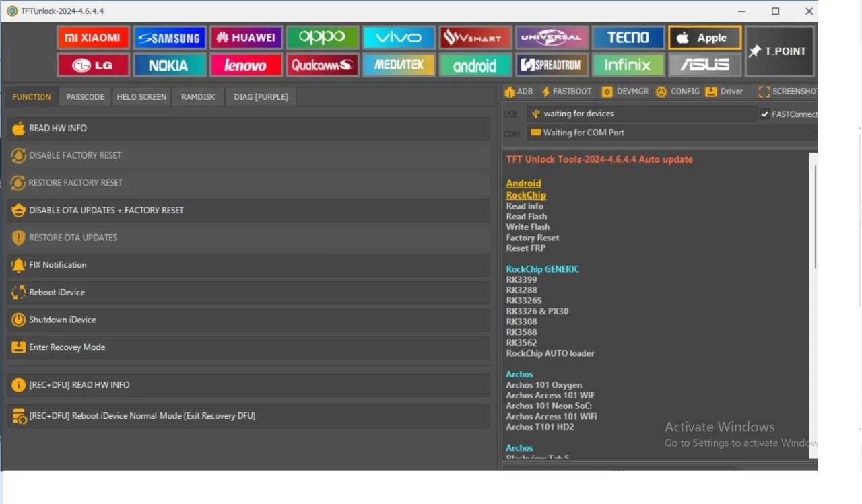Switch to the HELO SCREEN tab
862x504 pixels.
point(141,97)
